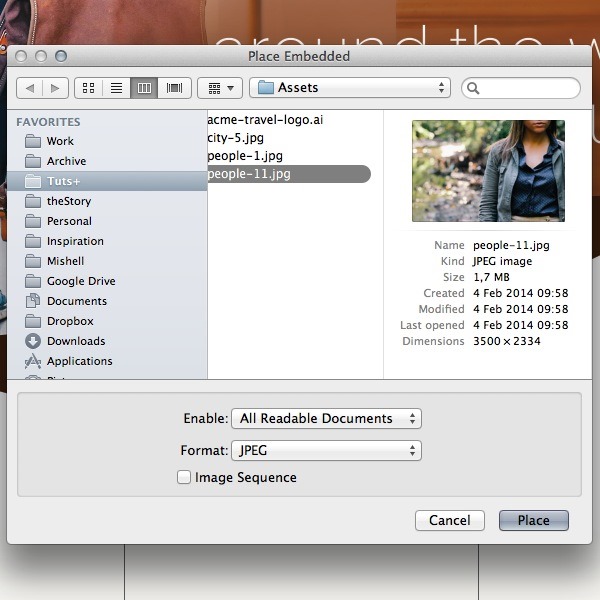Switch to list view

(116, 88)
